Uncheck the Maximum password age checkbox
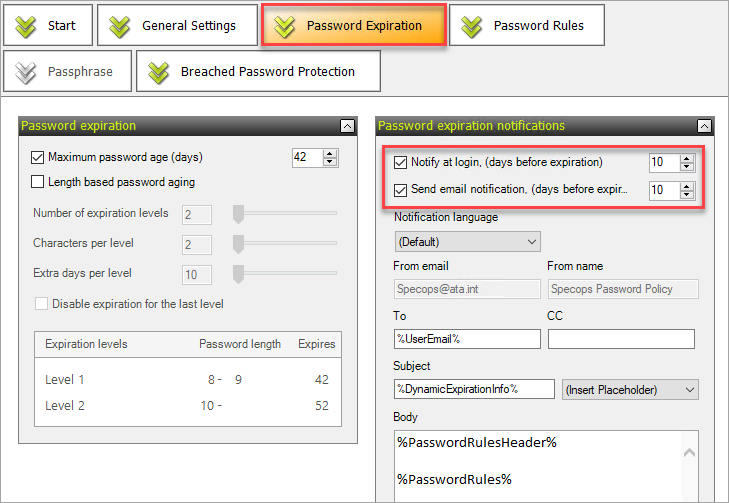The height and width of the screenshot is (503, 729). pos(37,158)
